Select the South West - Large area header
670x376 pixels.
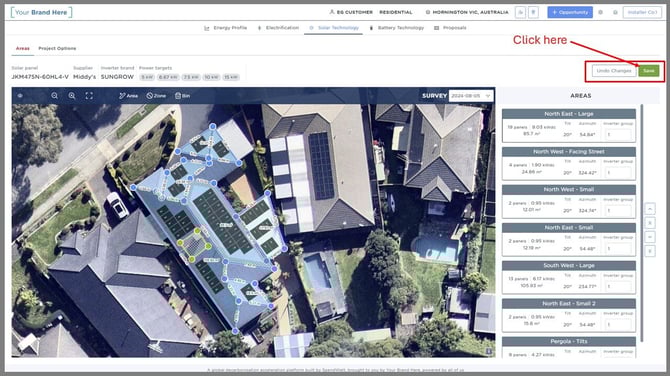[x=569, y=265]
